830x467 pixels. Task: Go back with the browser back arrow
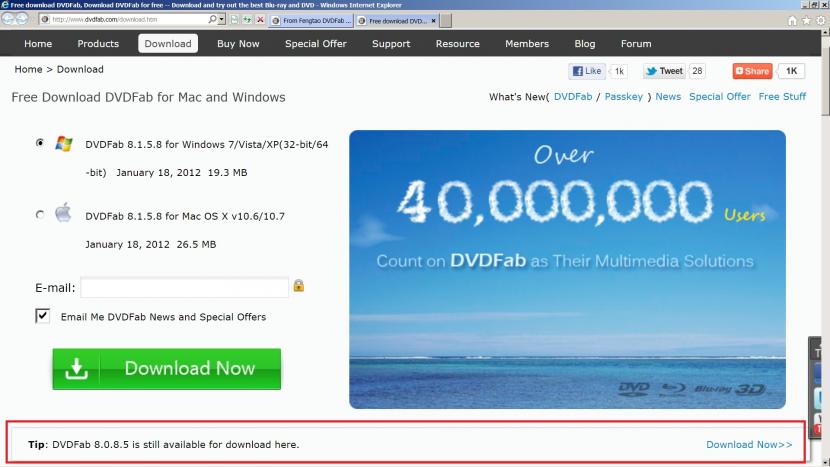[x=8, y=19]
